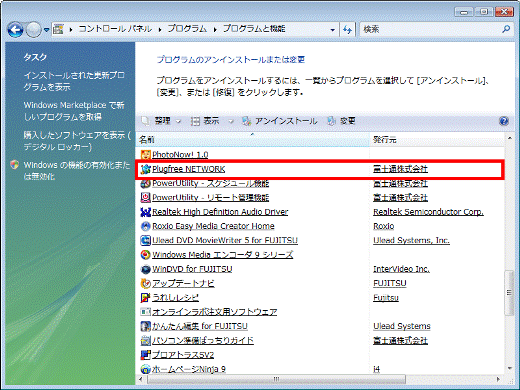Screen dimensions: 520x390
Task: Click the プロアトラスSV2 program icon
Action: point(145,355)
